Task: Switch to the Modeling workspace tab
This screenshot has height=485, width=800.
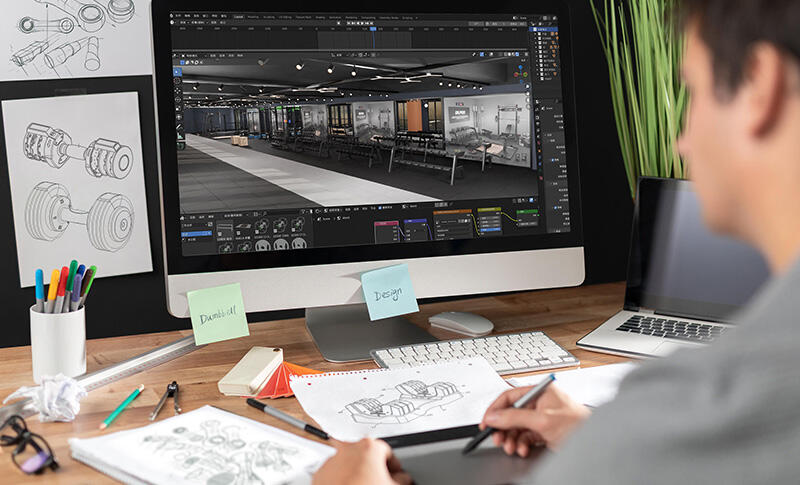Action: coord(253,17)
